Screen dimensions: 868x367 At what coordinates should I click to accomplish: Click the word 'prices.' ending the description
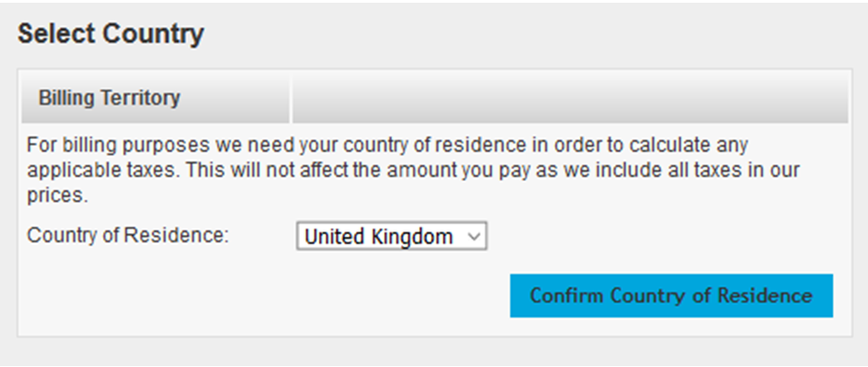coord(56,193)
